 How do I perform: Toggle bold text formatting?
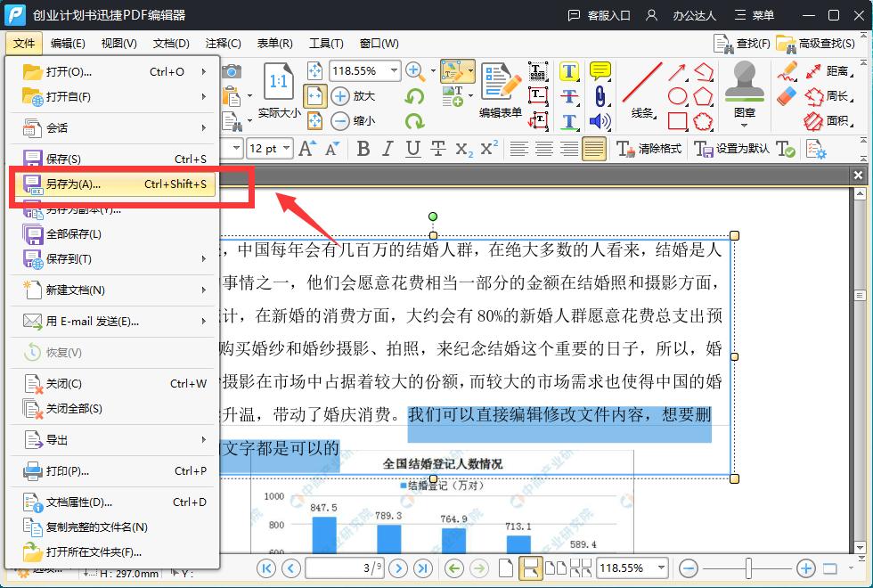pyautogui.click(x=365, y=149)
